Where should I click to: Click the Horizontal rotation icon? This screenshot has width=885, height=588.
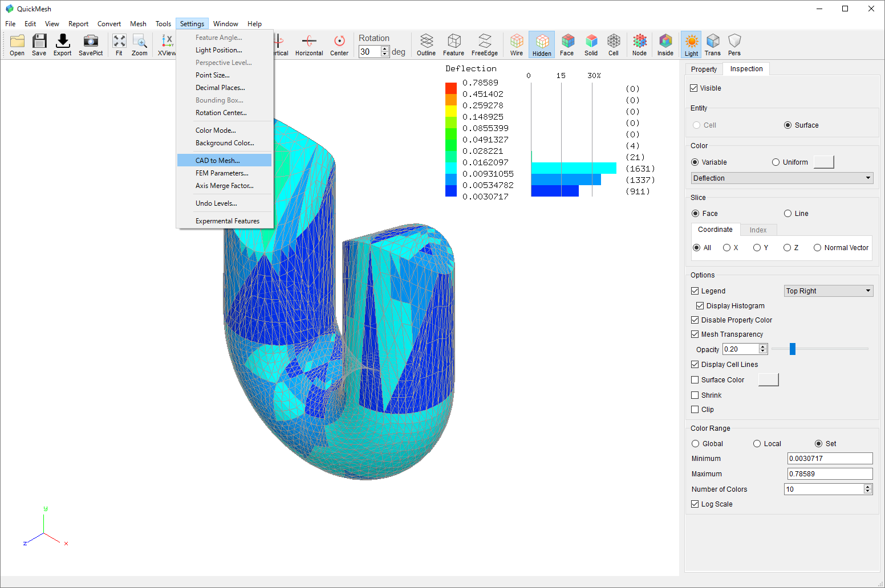click(x=309, y=44)
